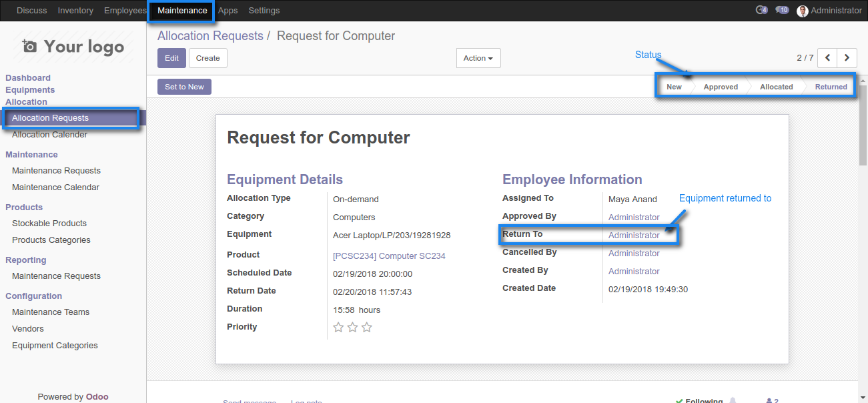Open the Inventory menu

75,11
